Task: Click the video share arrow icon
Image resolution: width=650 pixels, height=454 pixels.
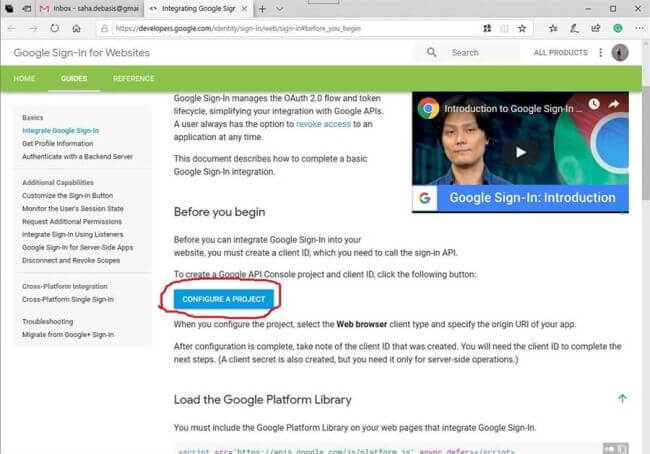Action: click(614, 104)
